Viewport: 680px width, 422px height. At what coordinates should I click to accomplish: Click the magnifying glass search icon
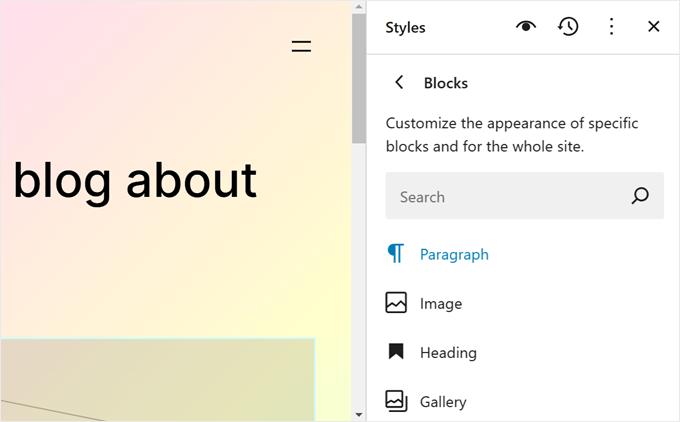(640, 197)
